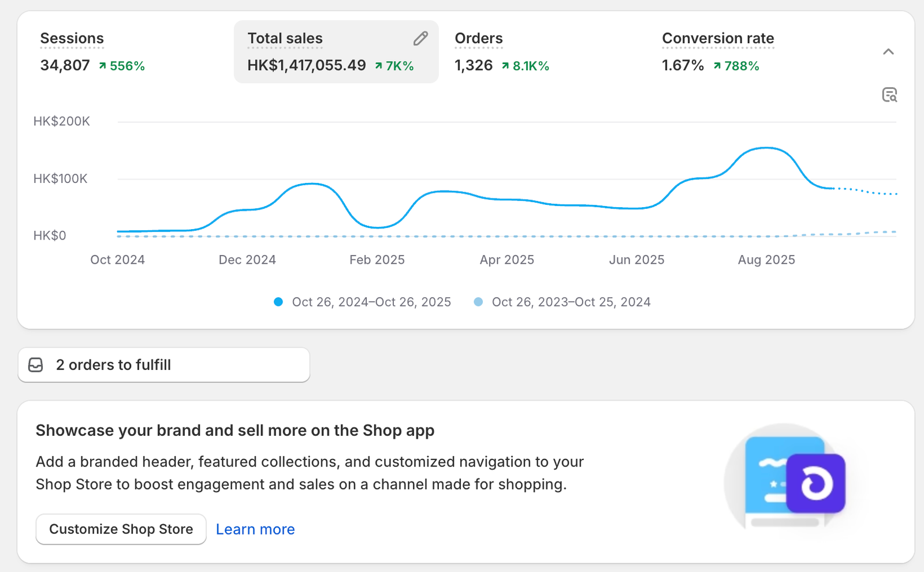Image resolution: width=924 pixels, height=572 pixels.
Task: Select the Sessions metric card
Action: point(72,51)
